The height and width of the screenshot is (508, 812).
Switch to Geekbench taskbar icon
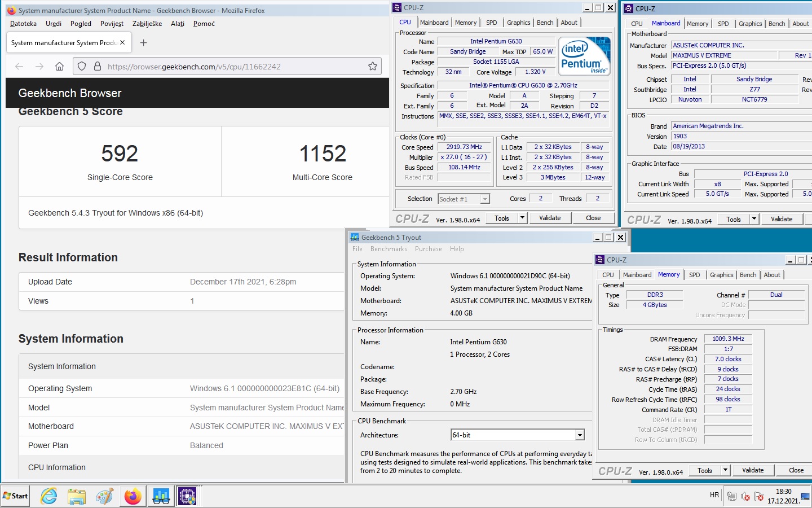tap(161, 496)
